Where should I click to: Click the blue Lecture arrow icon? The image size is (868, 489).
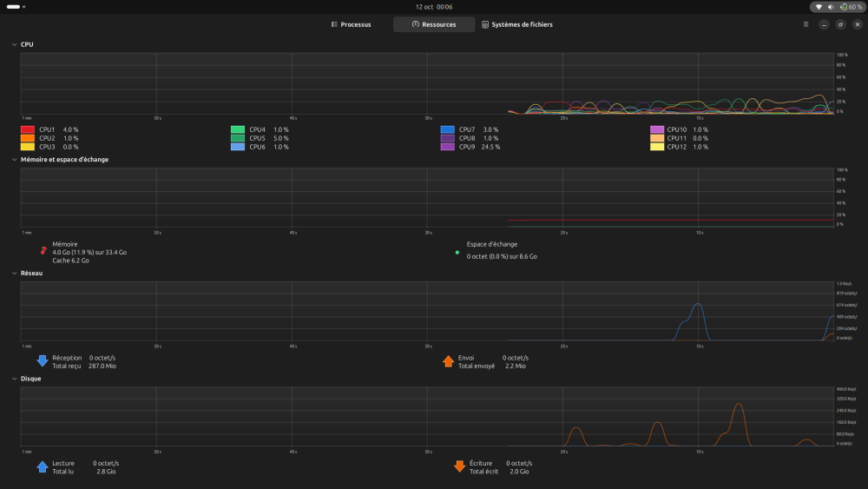click(x=42, y=466)
